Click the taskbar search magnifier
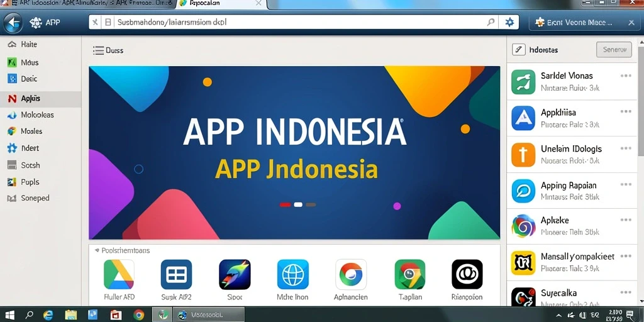The width and height of the screenshot is (644, 322). (29, 315)
